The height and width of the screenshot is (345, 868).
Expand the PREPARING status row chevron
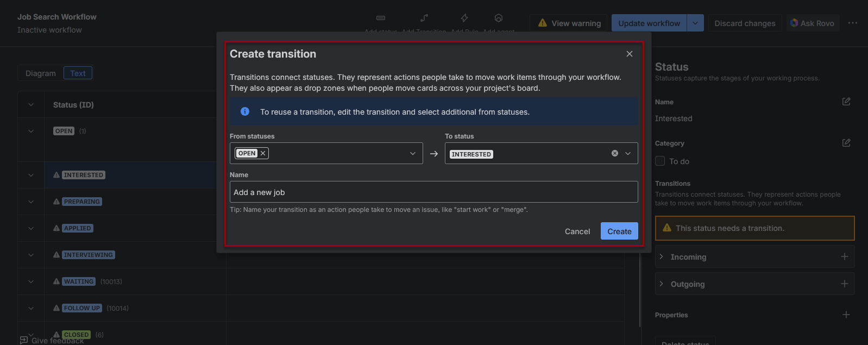coord(31,202)
